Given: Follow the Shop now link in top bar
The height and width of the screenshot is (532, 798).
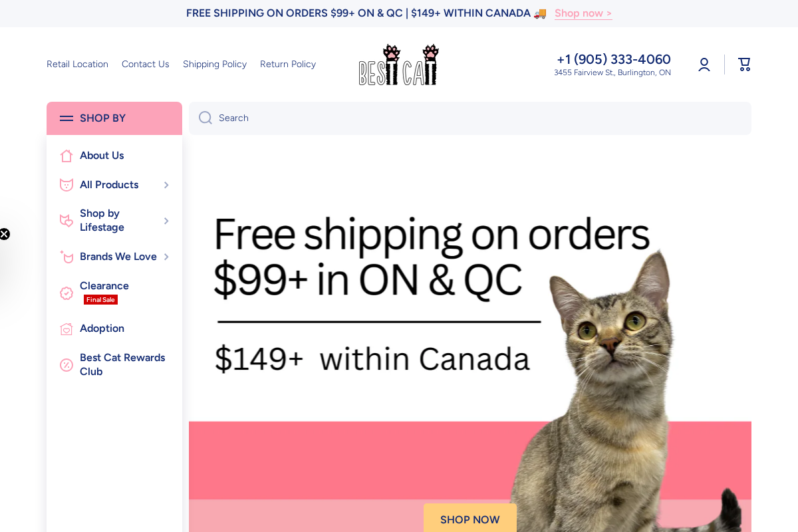Looking at the screenshot, I should tap(583, 13).
